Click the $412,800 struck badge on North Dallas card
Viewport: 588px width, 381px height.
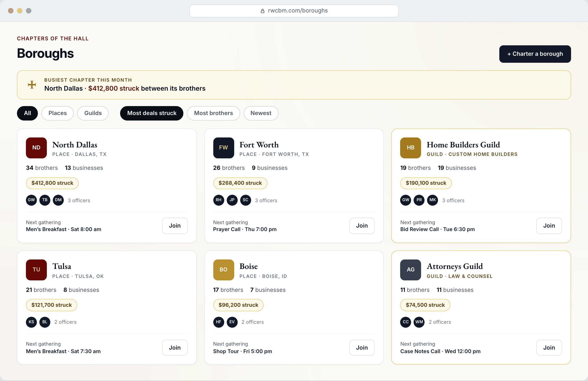point(52,183)
